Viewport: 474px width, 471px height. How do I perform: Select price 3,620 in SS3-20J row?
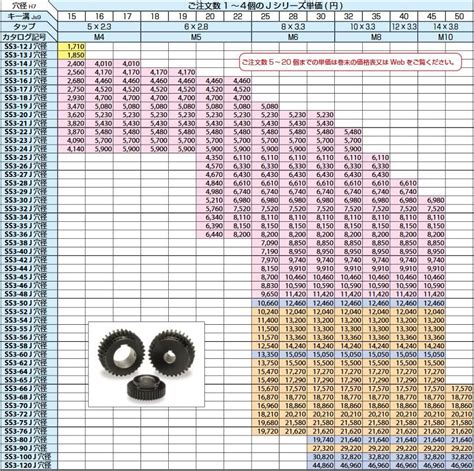point(72,115)
